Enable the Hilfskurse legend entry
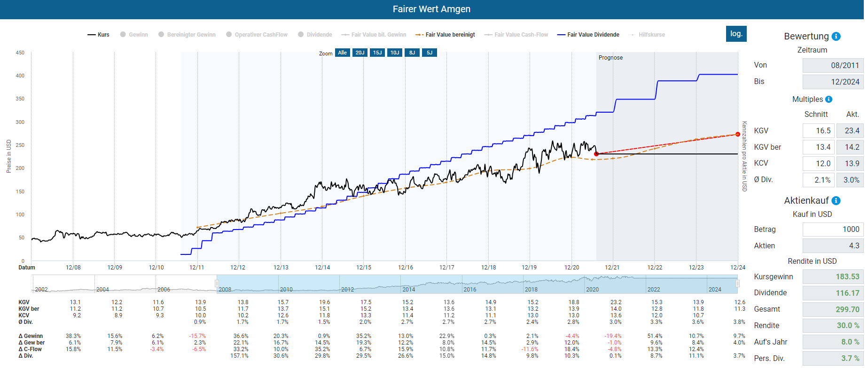 click(x=647, y=35)
